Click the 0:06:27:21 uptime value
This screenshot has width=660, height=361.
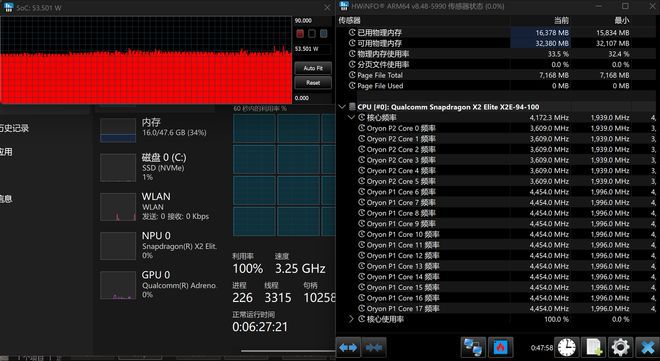[260, 327]
